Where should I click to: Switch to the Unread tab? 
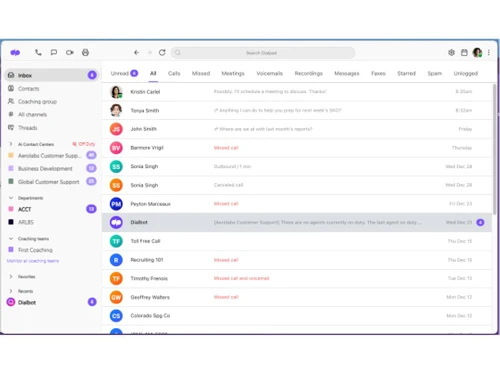point(124,73)
